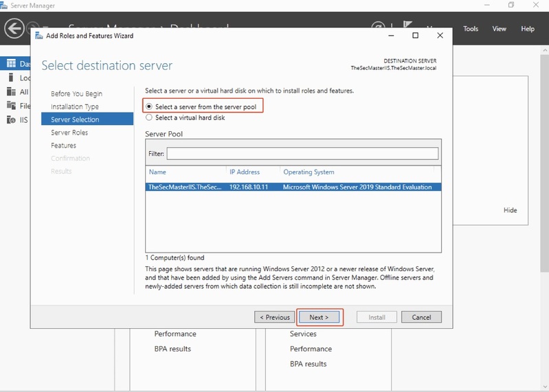Open Performance in right dashboard tile
The image size is (549, 392).
click(311, 349)
